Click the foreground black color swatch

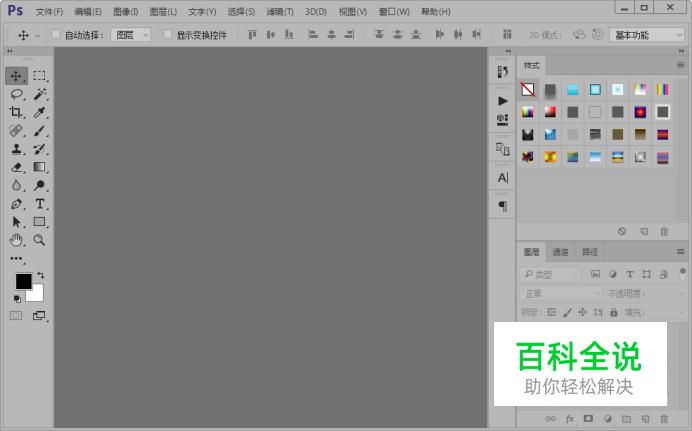[x=23, y=281]
